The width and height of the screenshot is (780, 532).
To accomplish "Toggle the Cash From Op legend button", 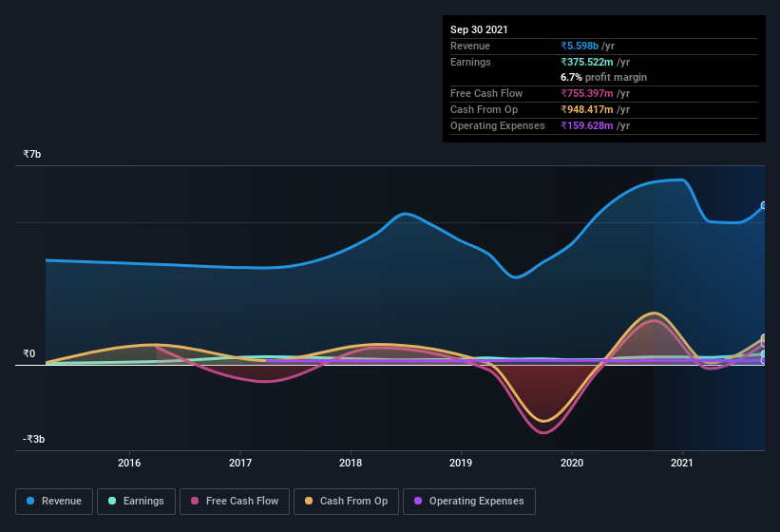I will (346, 502).
